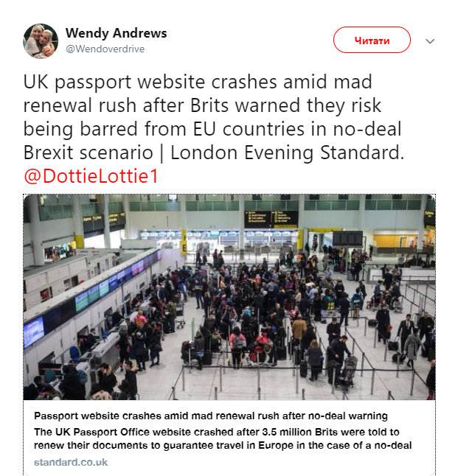Open the @DottieLottie1 mention
The width and height of the screenshot is (458, 476).
(91, 177)
